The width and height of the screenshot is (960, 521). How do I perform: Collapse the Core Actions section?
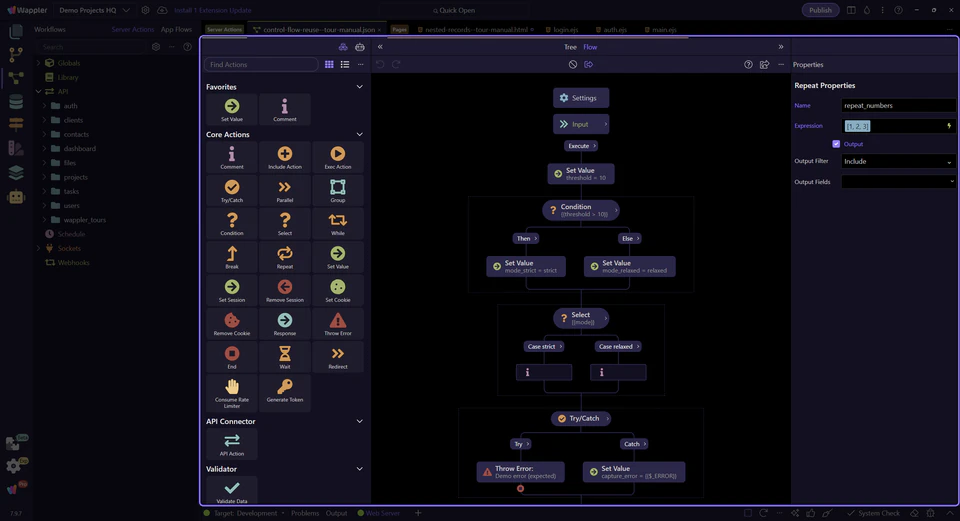[x=360, y=135]
